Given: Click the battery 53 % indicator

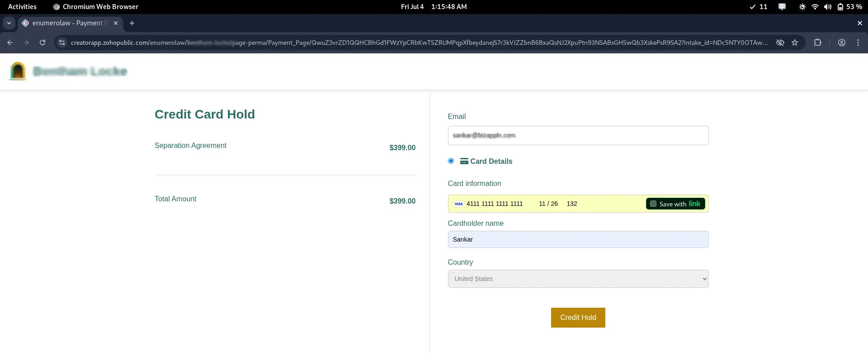Looking at the screenshot, I should (849, 7).
